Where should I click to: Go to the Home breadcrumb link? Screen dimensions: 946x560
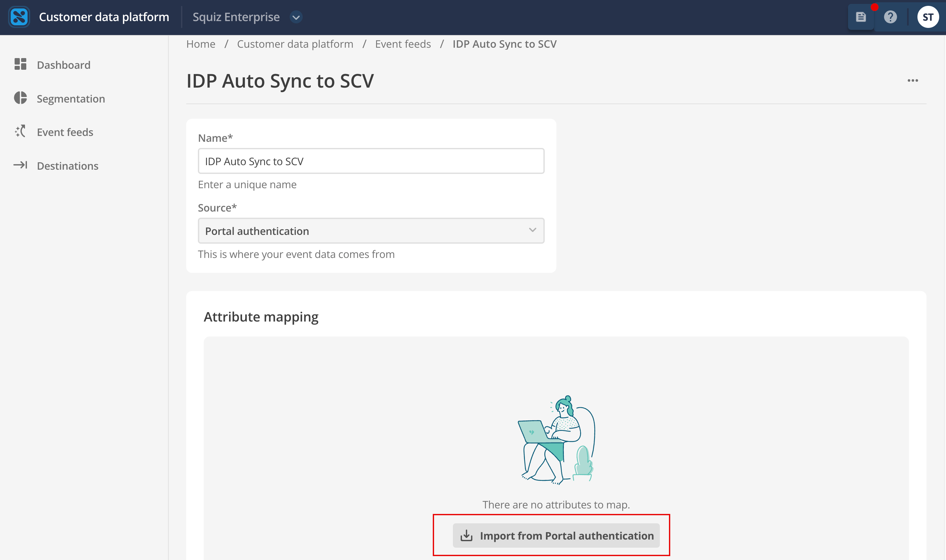point(201,44)
